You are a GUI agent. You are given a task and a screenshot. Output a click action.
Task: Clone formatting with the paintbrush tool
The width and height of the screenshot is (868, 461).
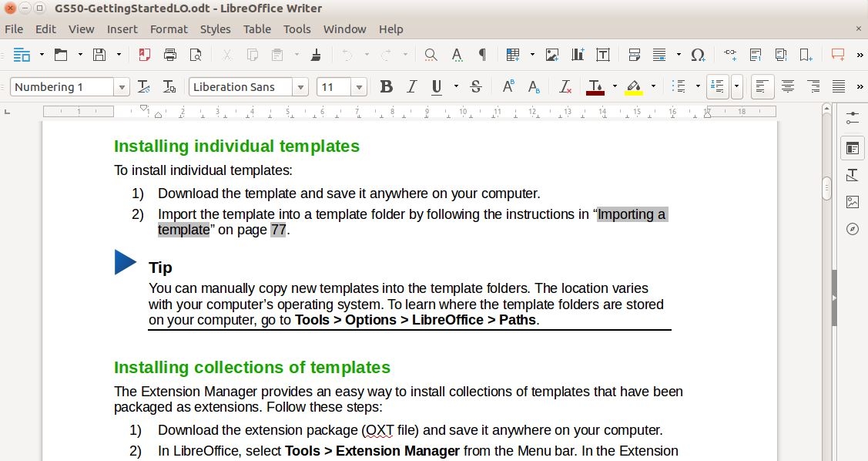click(317, 55)
